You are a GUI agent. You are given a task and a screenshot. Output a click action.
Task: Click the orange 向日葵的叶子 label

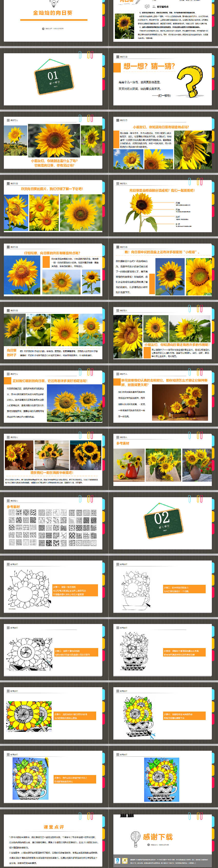[x=12, y=353]
